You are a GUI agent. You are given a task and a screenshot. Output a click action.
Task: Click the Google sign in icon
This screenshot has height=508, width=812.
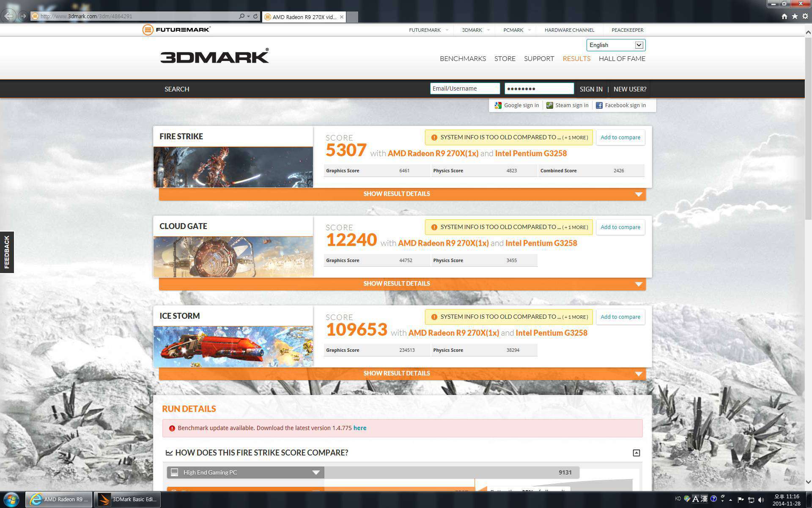pyautogui.click(x=498, y=105)
